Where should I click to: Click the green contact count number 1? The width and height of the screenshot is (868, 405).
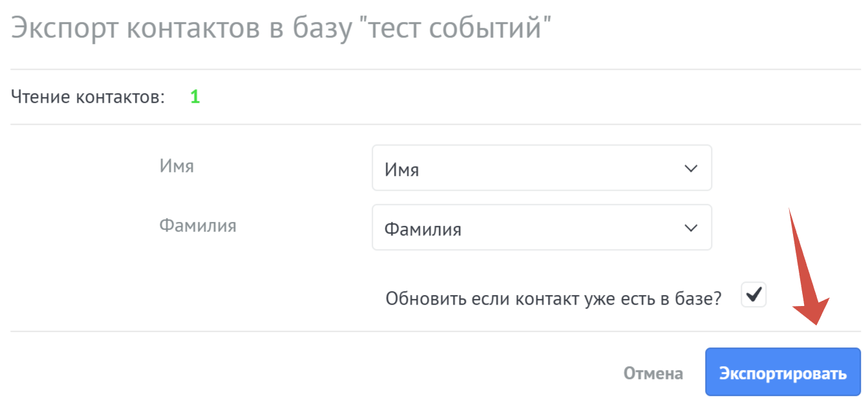point(195,98)
